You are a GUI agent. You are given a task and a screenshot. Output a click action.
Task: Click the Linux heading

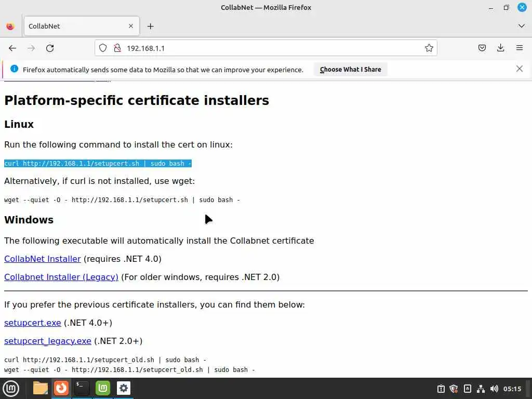click(19, 124)
